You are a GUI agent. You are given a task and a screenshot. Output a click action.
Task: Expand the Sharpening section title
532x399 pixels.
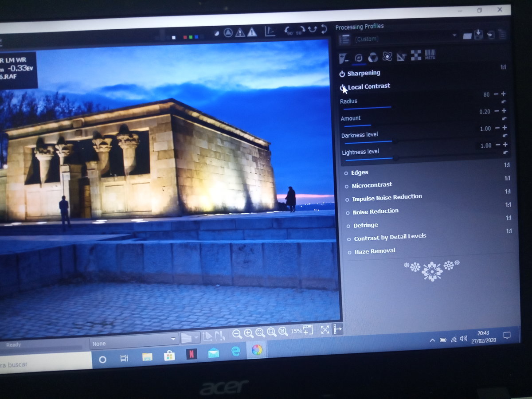(364, 73)
